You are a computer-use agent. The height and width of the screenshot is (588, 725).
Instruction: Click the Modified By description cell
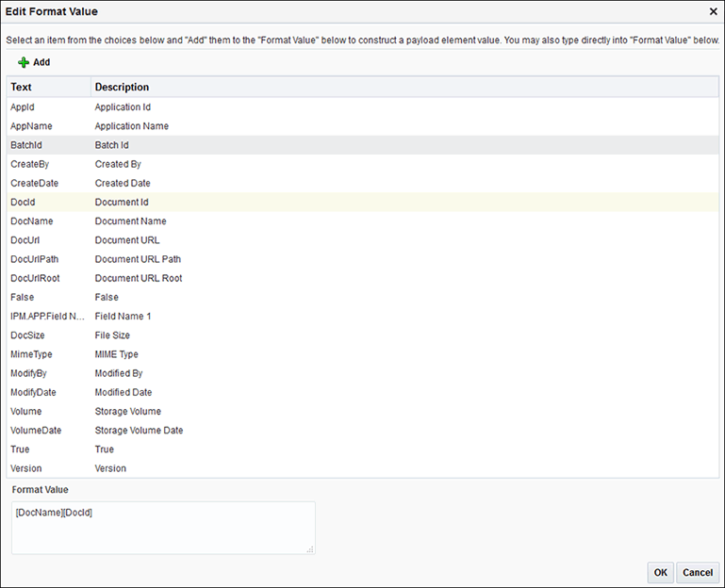[x=119, y=373]
